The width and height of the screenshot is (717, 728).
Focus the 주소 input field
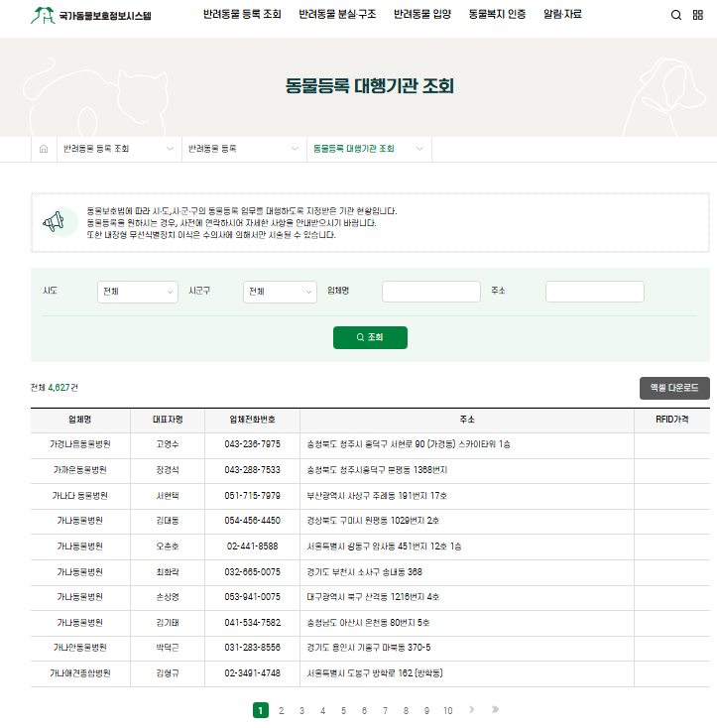(595, 292)
